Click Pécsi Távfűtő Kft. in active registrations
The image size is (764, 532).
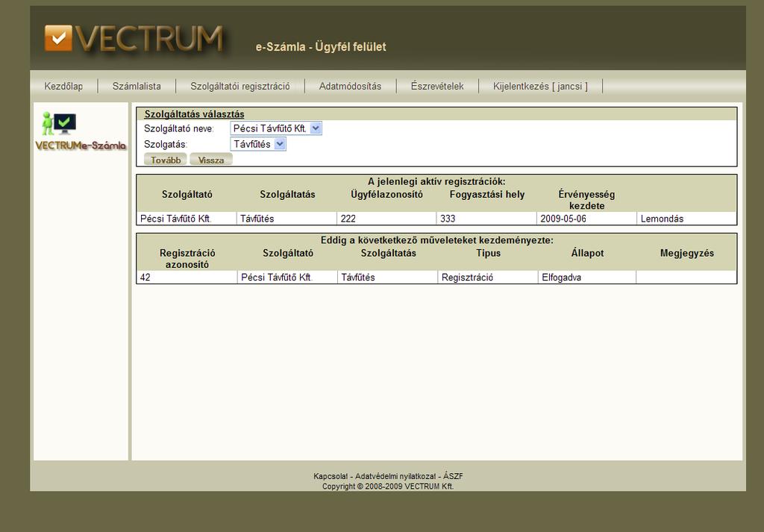pos(187,219)
